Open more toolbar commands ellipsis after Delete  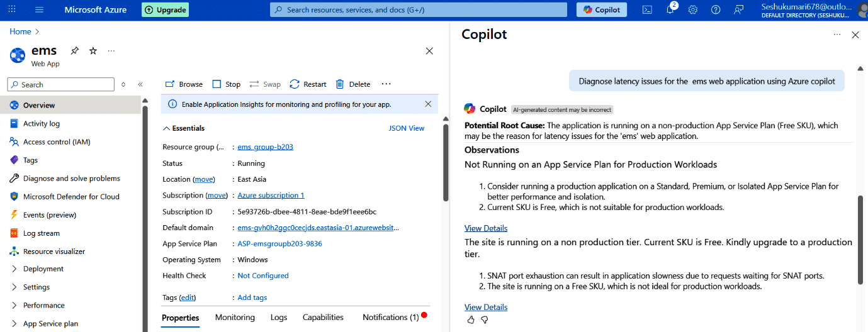[x=386, y=84]
